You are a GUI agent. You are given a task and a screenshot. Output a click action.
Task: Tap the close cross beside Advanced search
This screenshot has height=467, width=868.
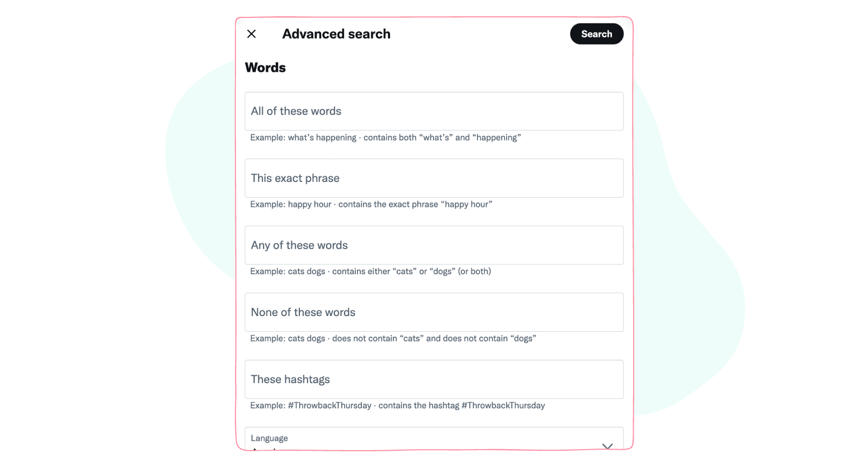click(251, 34)
